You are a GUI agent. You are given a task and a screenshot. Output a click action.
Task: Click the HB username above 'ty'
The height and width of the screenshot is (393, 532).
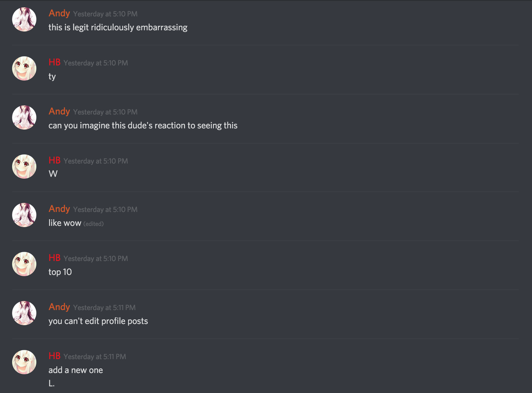point(55,62)
